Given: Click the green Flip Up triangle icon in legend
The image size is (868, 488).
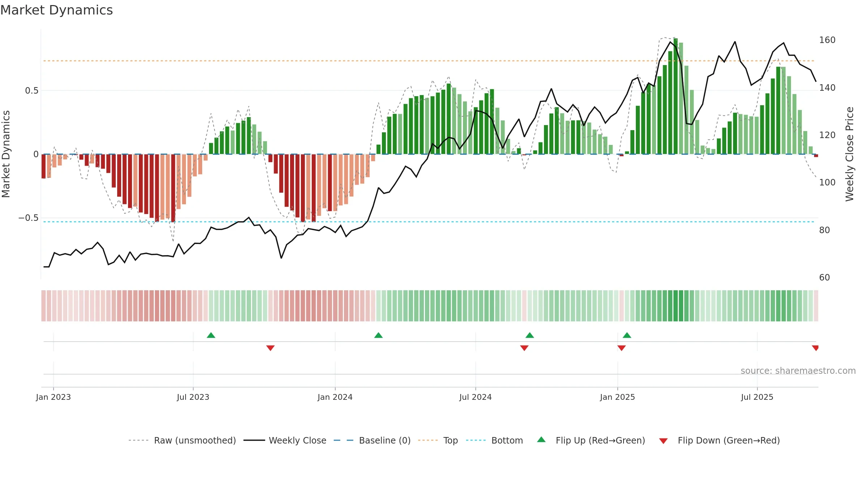Looking at the screenshot, I should [x=541, y=440].
